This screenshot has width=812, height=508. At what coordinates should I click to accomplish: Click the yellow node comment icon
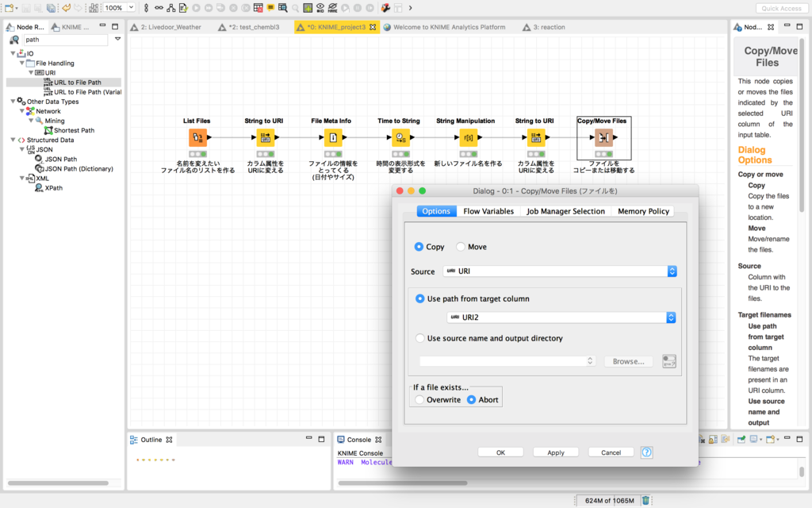tap(270, 8)
